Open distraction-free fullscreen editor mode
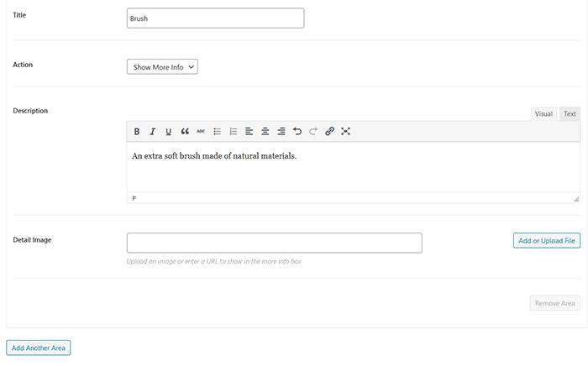 (x=346, y=132)
